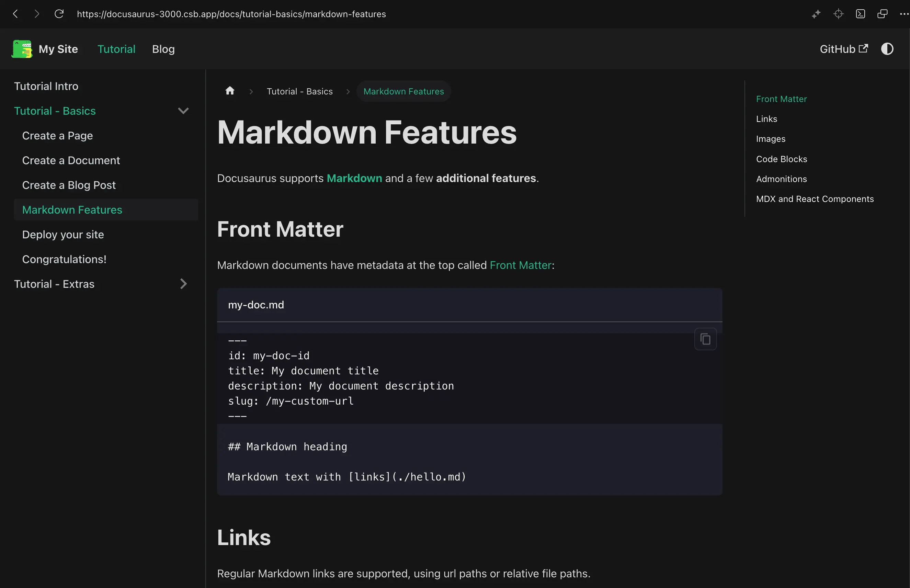This screenshot has height=588, width=910.
Task: Open Tutorial Intro in the sidebar
Action: (46, 86)
